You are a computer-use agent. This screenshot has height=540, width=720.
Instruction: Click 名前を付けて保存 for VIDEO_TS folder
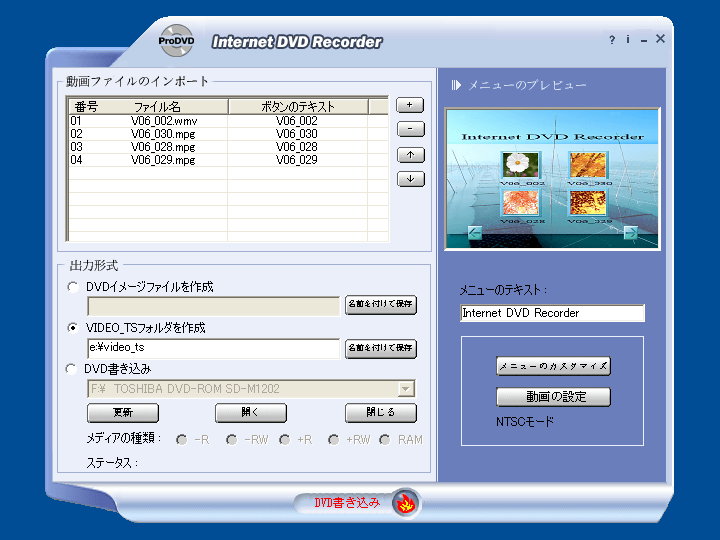coord(381,348)
